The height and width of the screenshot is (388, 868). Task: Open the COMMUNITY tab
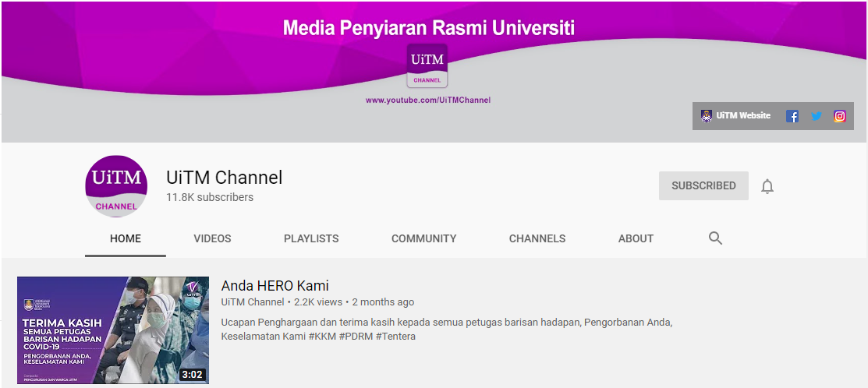coord(424,238)
